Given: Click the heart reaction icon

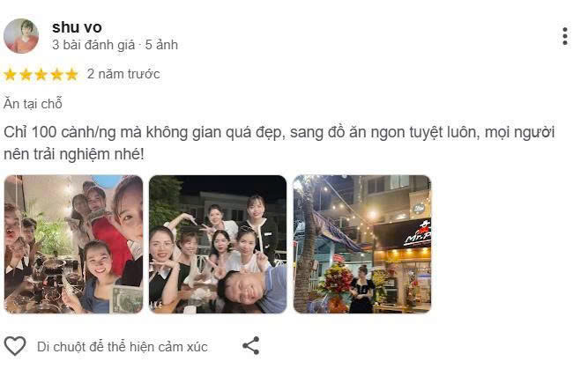Looking at the screenshot, I should click(15, 346).
